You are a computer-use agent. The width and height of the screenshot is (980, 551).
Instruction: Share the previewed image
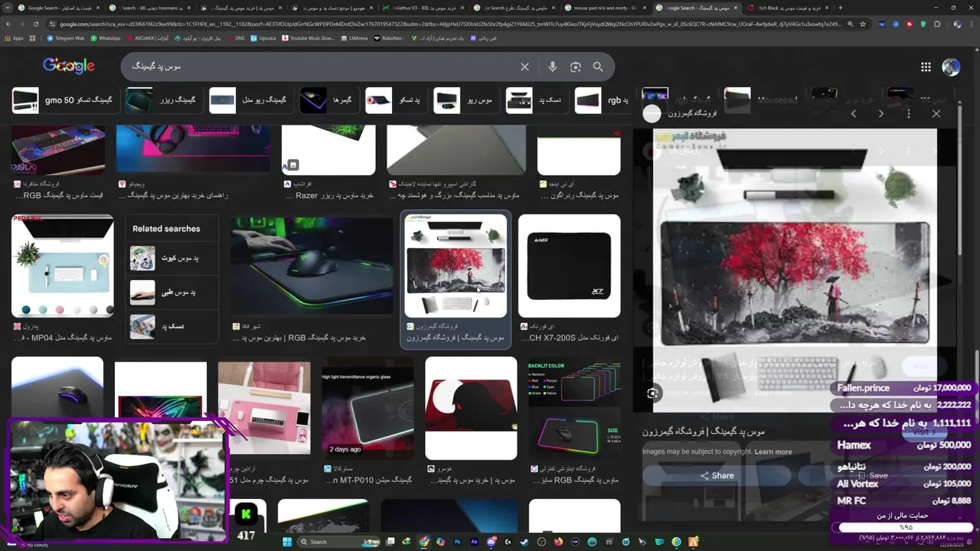pos(717,475)
